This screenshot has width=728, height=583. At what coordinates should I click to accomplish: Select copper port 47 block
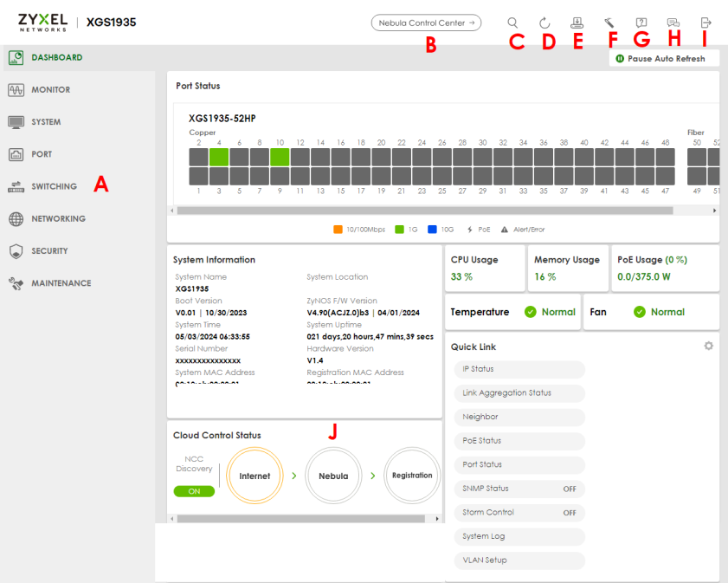[666, 177]
